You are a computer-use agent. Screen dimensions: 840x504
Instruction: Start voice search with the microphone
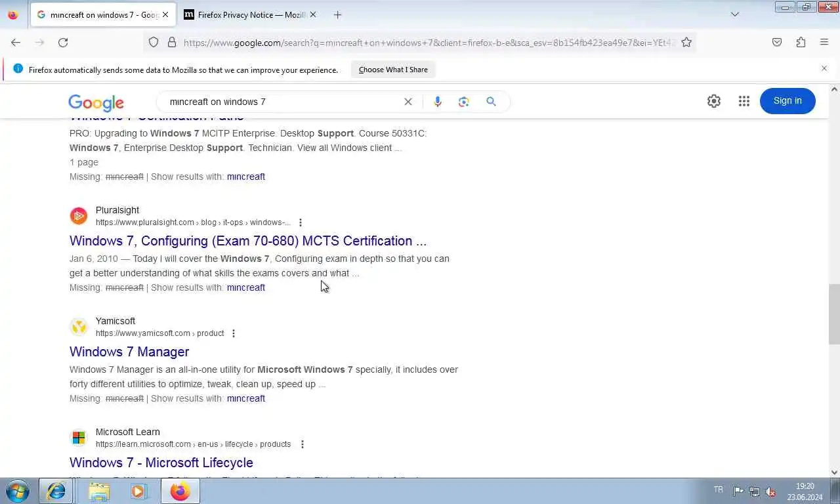coord(438,102)
